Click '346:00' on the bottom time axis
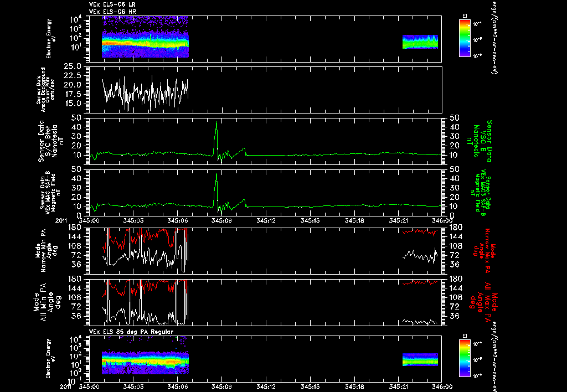The image size is (567, 392). point(442,386)
